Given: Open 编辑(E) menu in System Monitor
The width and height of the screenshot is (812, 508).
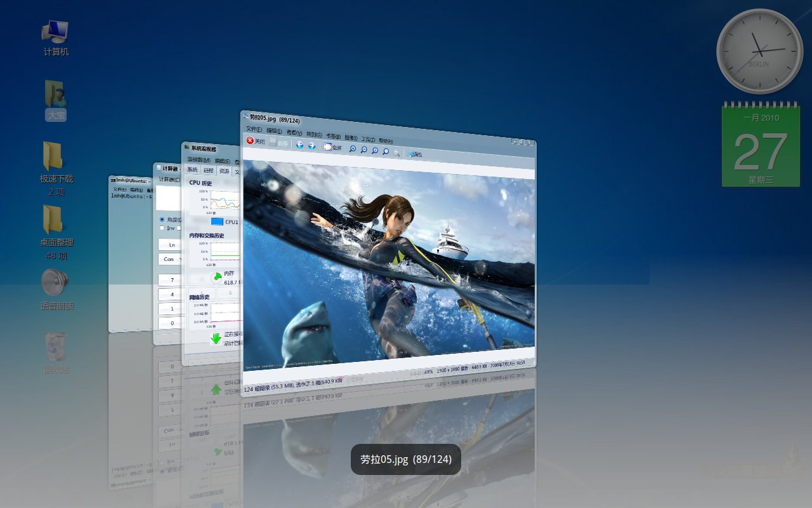Looking at the screenshot, I should pyautogui.click(x=222, y=161).
